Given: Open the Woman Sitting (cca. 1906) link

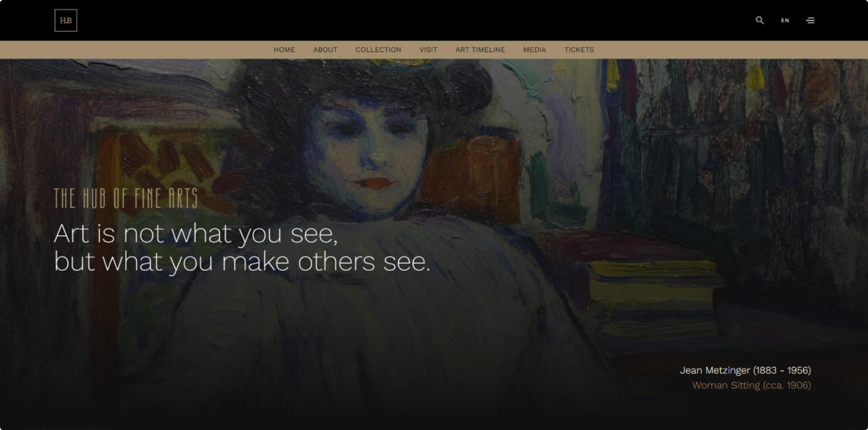Looking at the screenshot, I should (751, 385).
